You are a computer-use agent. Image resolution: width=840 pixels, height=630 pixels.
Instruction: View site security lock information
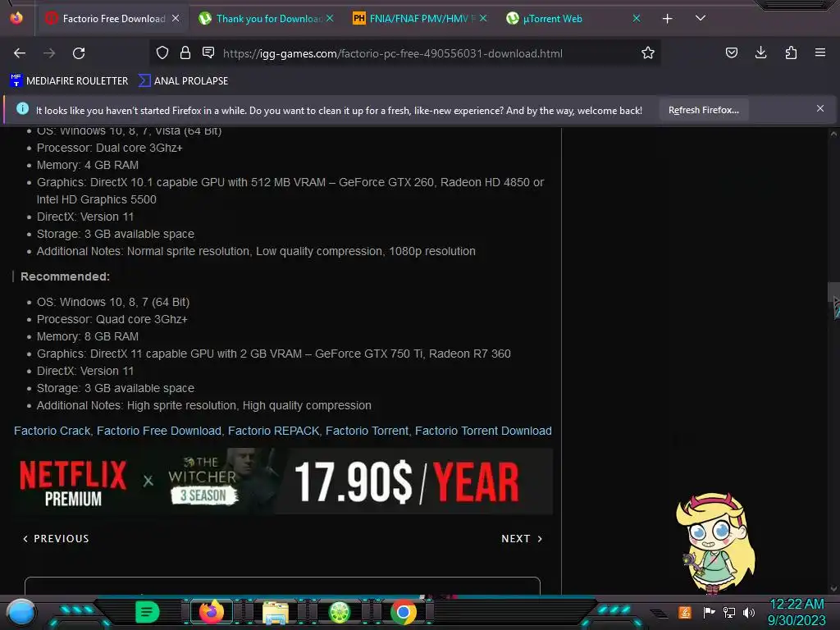click(185, 52)
